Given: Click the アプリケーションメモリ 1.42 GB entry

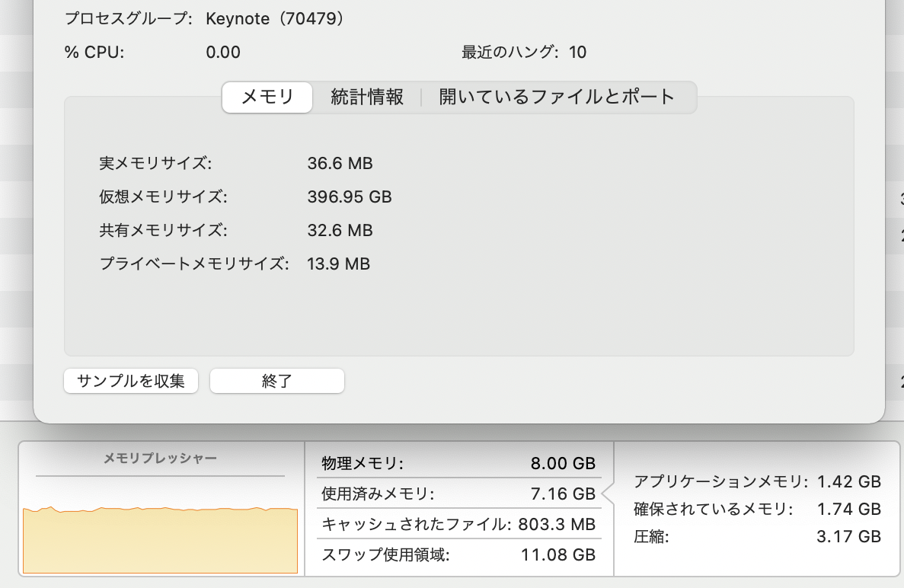Looking at the screenshot, I should [x=757, y=481].
